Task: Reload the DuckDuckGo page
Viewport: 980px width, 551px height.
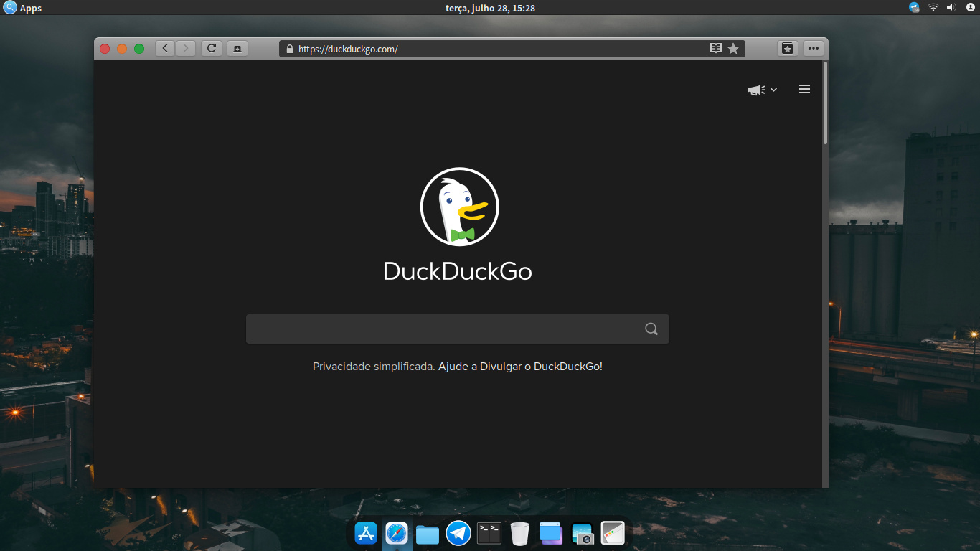Action: click(x=211, y=48)
